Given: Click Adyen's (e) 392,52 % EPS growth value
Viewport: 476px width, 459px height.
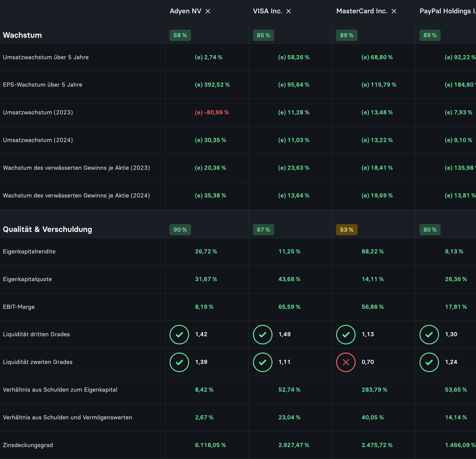Looking at the screenshot, I should [212, 85].
